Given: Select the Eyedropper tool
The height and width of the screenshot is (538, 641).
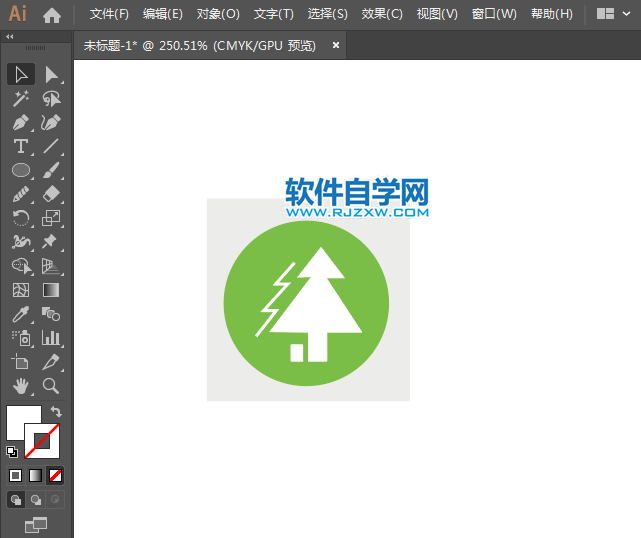Looking at the screenshot, I should click(x=21, y=314).
